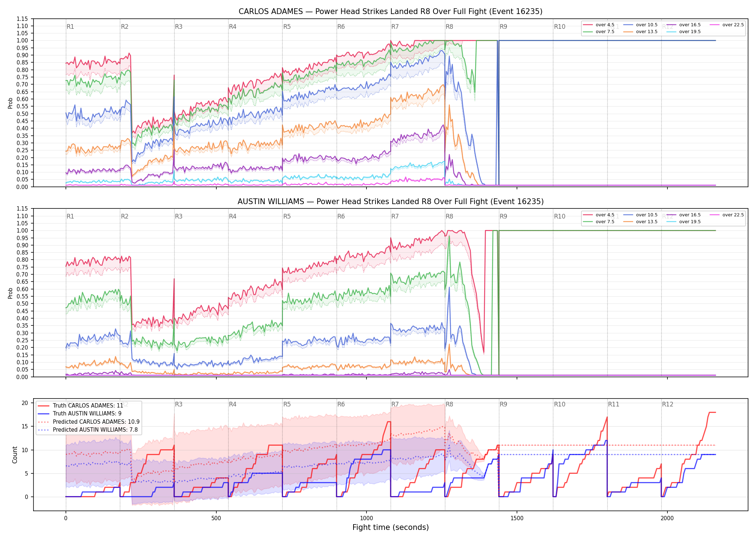The width and height of the screenshot is (756, 540).
Task: Click the R5 round marker in top chart
Action: point(287,27)
